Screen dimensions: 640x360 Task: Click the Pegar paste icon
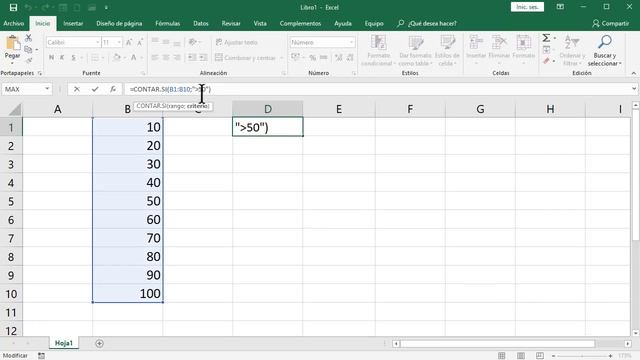click(x=12, y=43)
